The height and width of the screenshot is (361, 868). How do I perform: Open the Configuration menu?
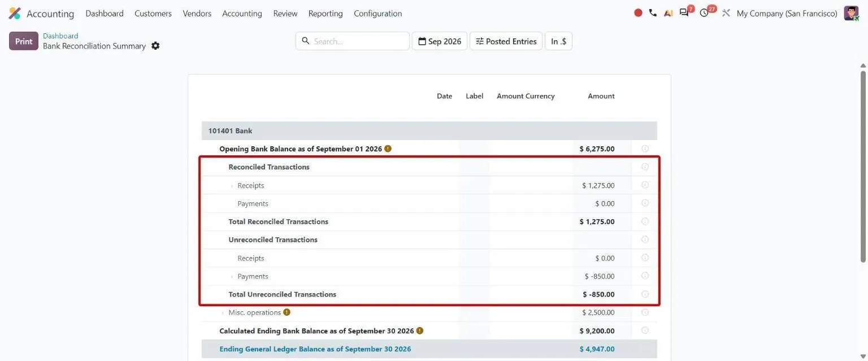point(378,14)
